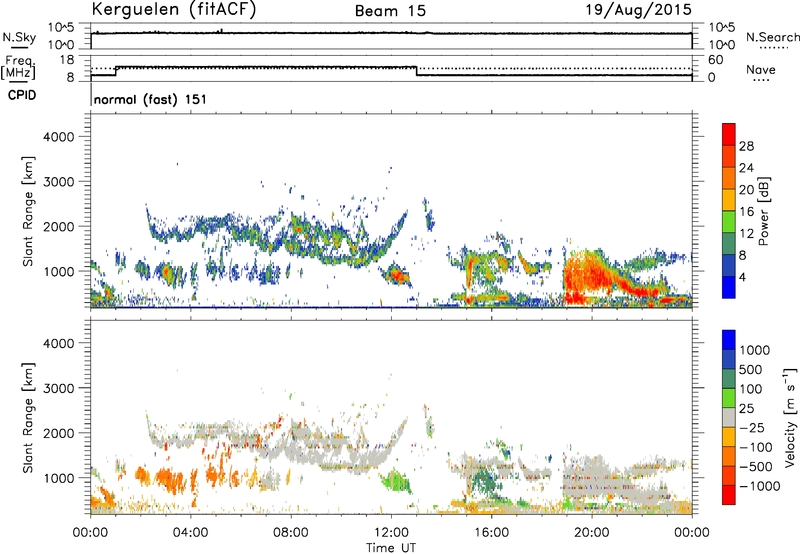
Task: Click the Time UT axis title
Action: (391, 548)
